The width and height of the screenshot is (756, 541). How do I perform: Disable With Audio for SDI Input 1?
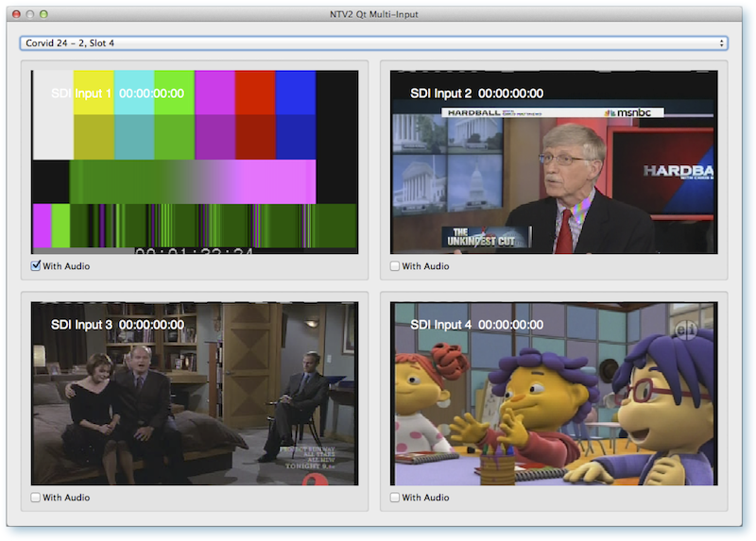pos(37,266)
